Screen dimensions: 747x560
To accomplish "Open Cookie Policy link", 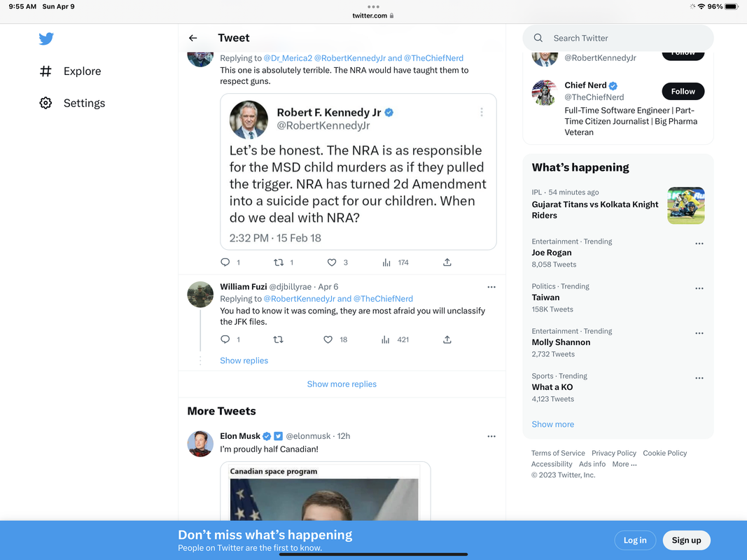I will [x=664, y=453].
